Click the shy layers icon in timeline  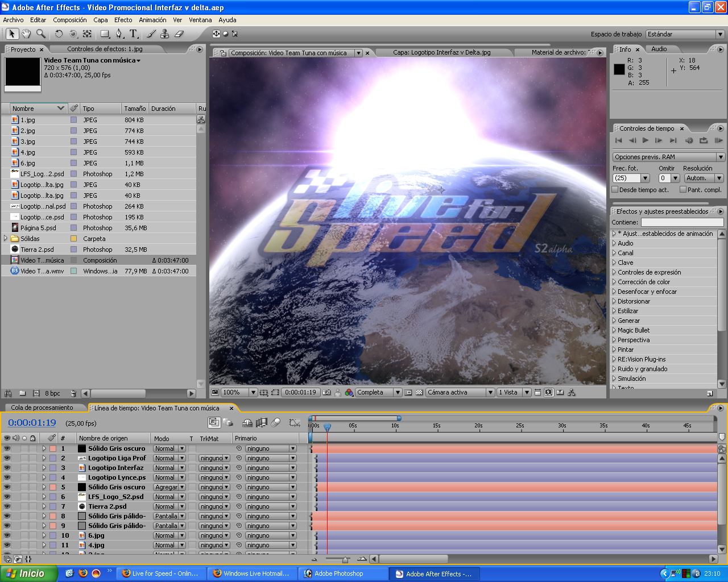coord(247,422)
